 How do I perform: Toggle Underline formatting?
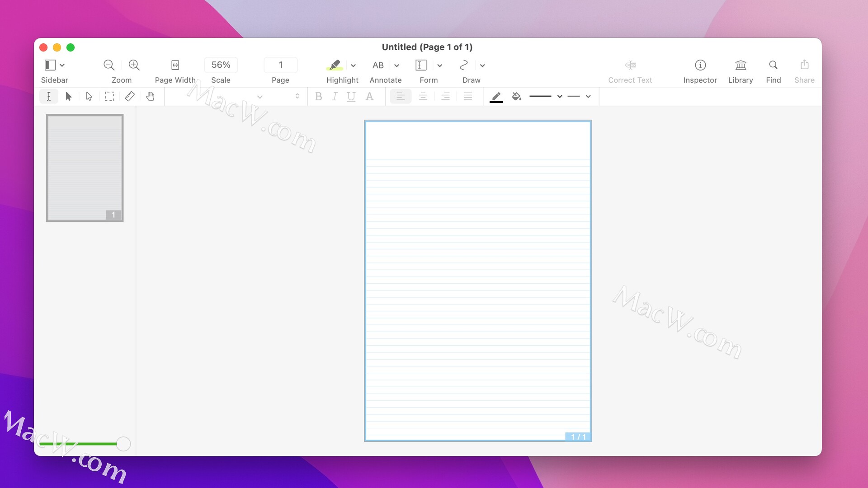click(x=351, y=96)
